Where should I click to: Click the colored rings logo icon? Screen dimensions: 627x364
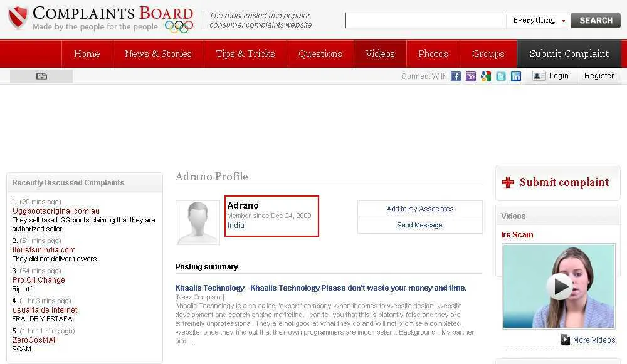179,26
